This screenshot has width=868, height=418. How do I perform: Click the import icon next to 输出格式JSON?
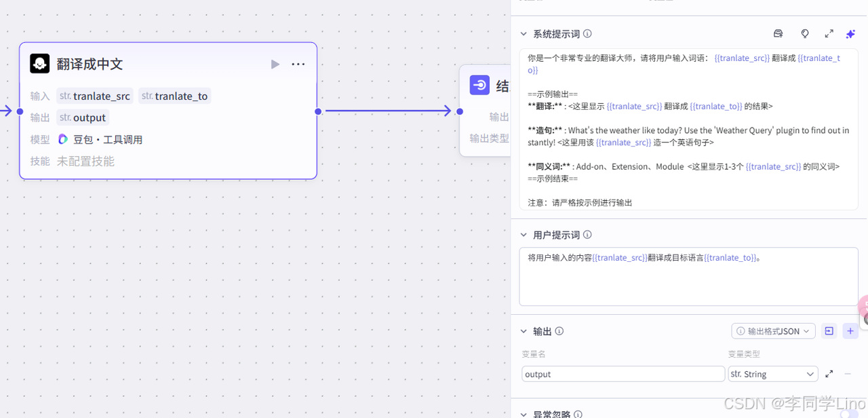click(829, 331)
